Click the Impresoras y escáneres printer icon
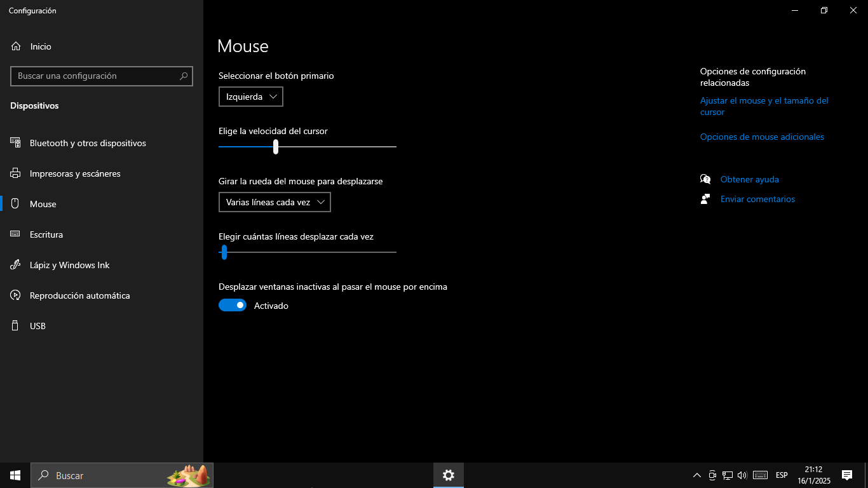The image size is (868, 488). 15,173
